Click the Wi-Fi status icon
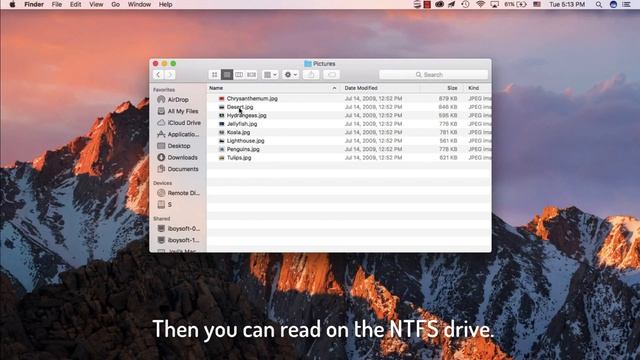 (481, 4)
